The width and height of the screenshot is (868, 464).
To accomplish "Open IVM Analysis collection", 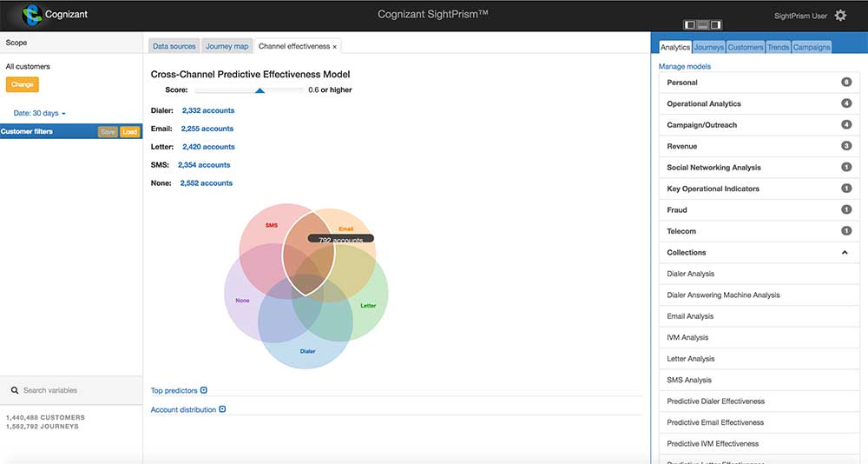I will [x=759, y=338].
